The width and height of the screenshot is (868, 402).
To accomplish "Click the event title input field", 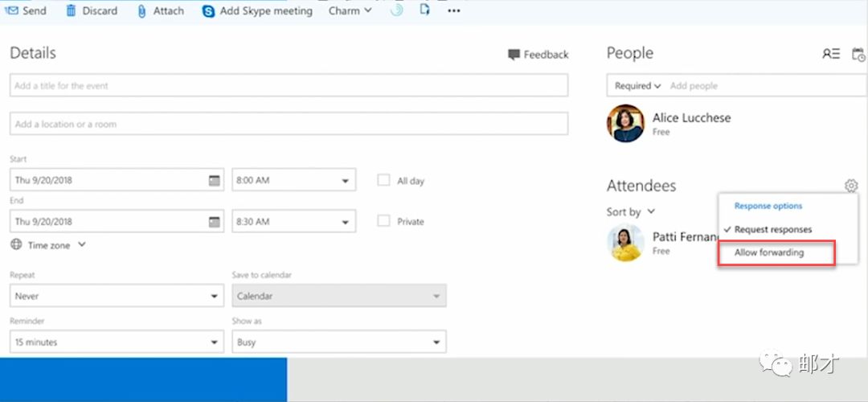I will click(x=289, y=85).
